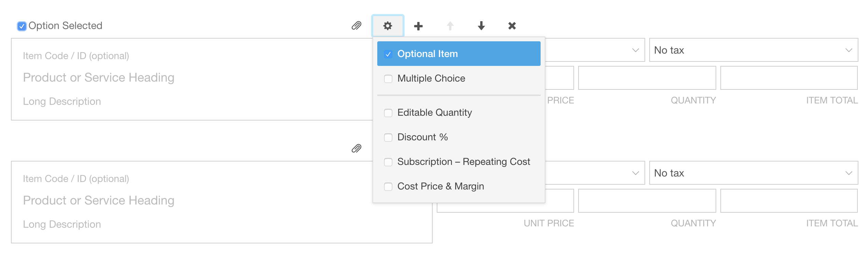
Task: Click the second item's Quantity input
Action: (647, 201)
